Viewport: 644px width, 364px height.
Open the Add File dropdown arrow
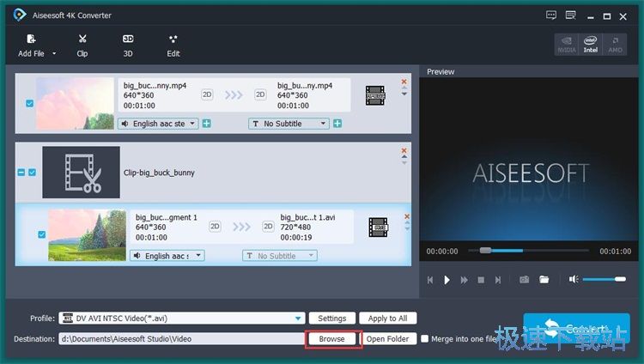[54, 53]
